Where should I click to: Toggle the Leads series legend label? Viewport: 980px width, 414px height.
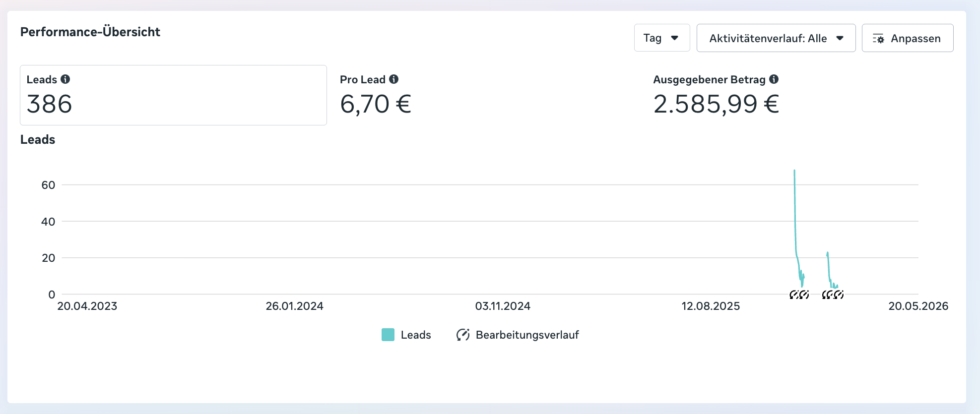pos(416,335)
